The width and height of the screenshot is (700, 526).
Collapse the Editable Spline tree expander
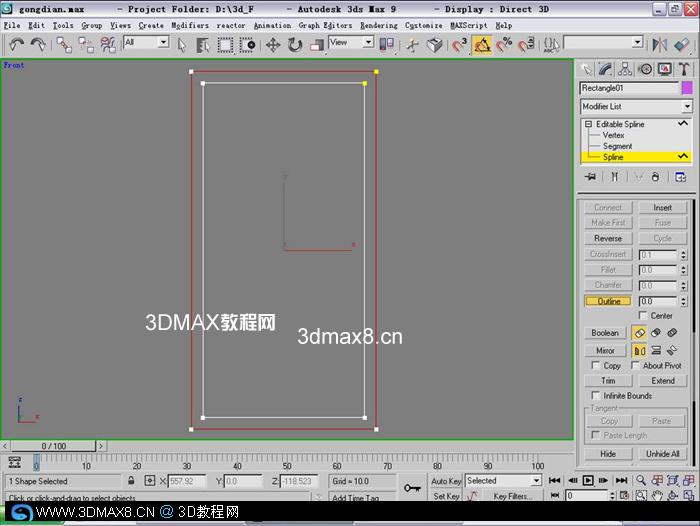click(x=588, y=124)
